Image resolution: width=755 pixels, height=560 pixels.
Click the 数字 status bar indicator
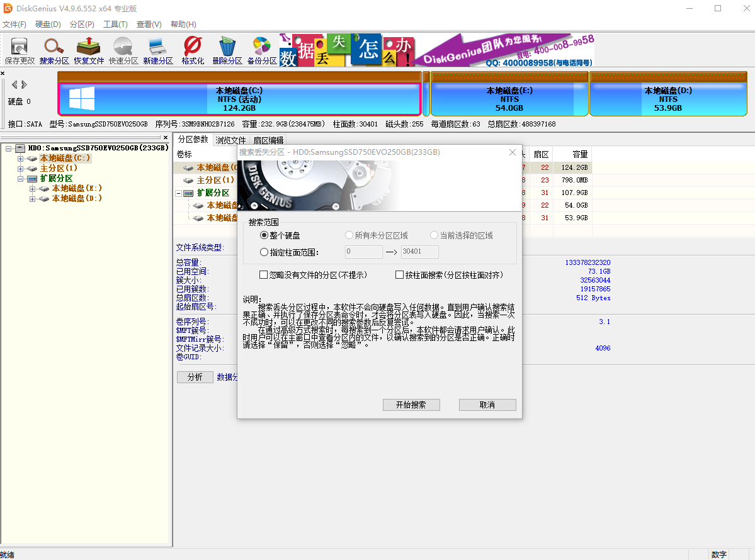(719, 555)
